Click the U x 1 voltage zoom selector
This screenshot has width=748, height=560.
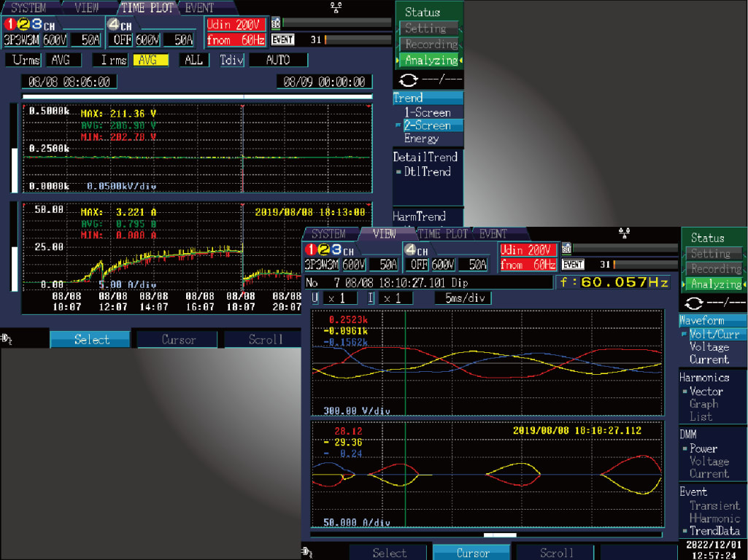point(339,298)
